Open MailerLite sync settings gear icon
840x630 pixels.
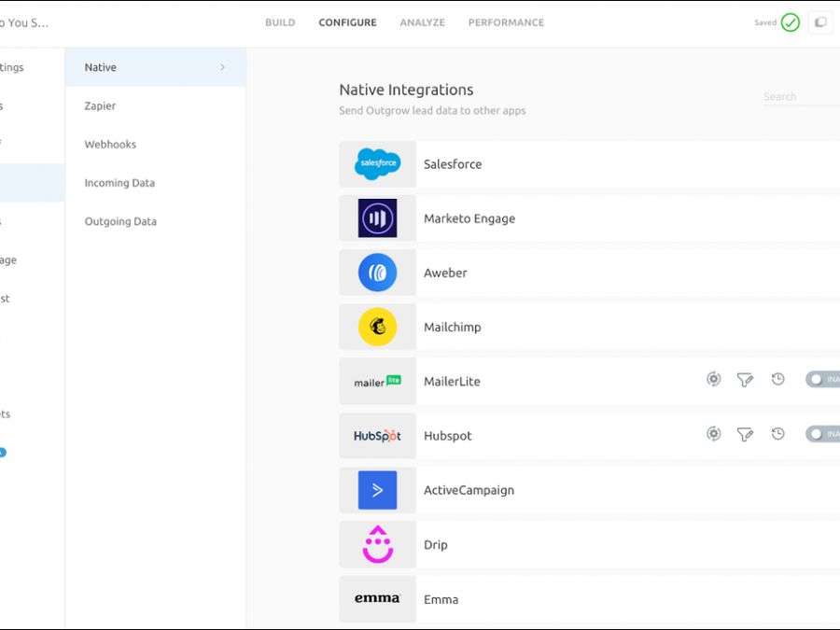tap(713, 379)
